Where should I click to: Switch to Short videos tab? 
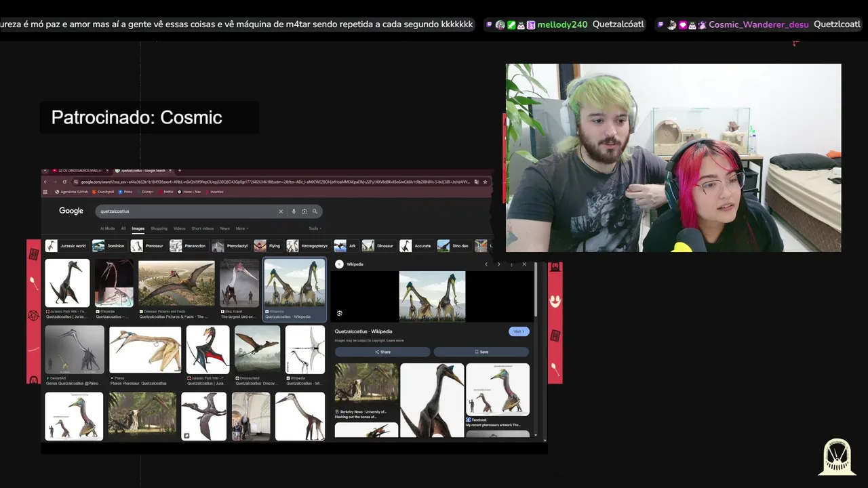[x=203, y=228]
